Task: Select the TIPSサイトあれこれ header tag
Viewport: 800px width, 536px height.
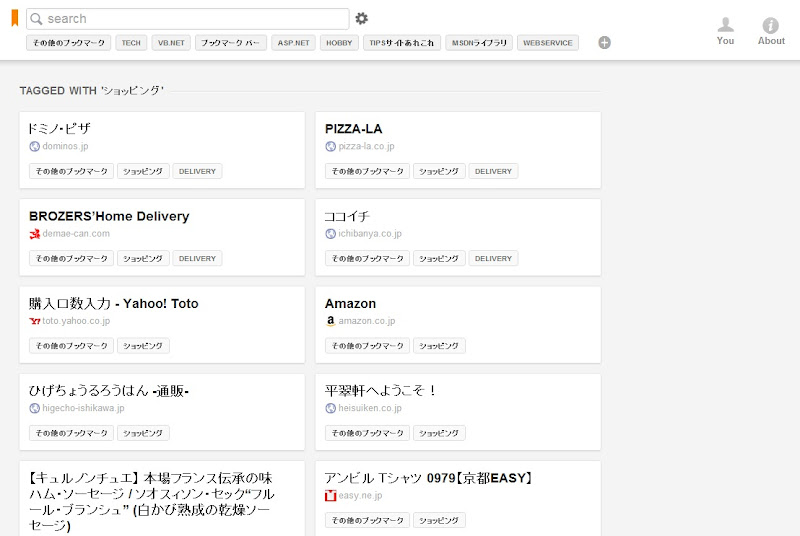Action: [402, 43]
